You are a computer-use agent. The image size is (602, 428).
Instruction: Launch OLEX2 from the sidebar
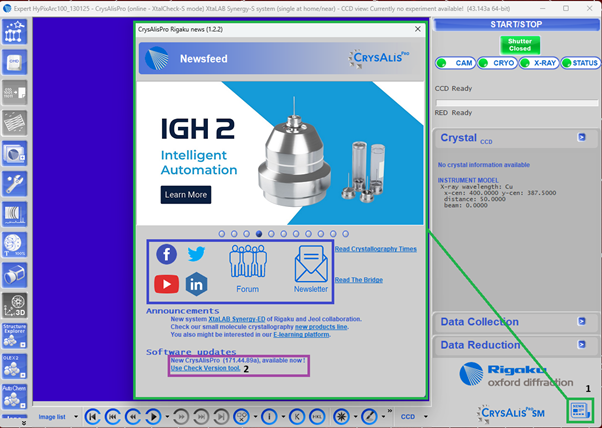pyautogui.click(x=15, y=366)
